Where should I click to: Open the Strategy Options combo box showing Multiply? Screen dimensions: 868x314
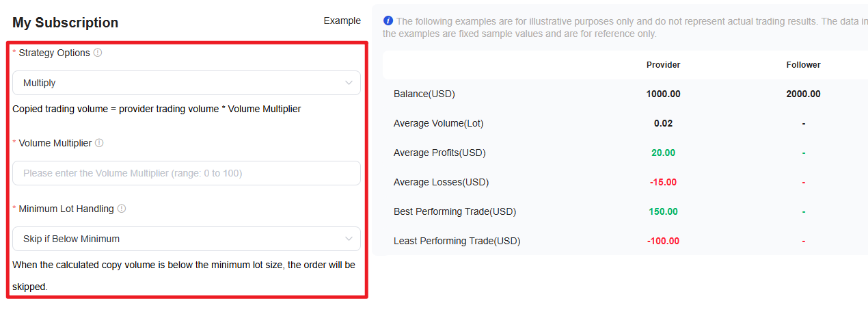tap(187, 83)
